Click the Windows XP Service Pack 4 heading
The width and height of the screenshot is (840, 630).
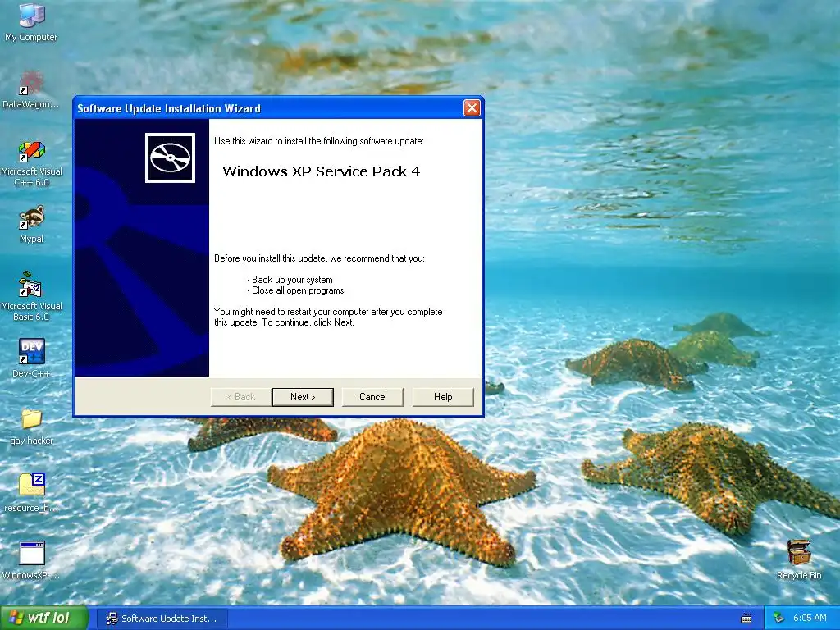click(322, 171)
